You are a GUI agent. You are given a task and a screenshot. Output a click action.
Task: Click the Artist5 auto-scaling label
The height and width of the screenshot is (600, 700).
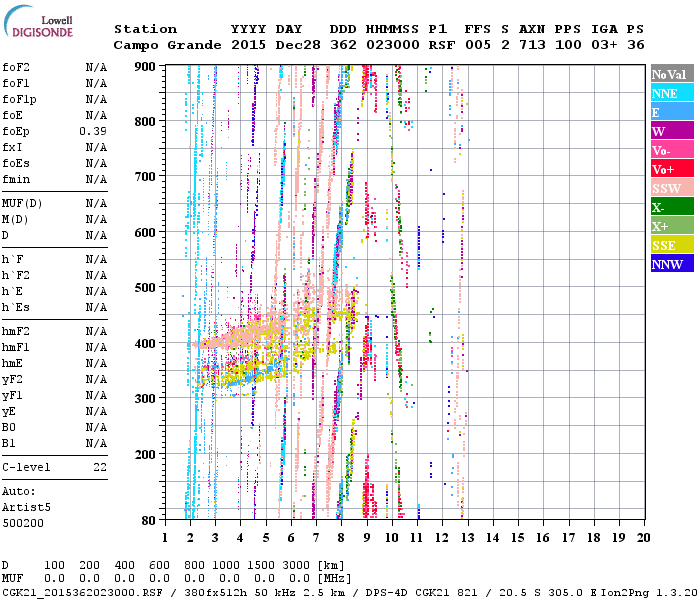point(26,508)
